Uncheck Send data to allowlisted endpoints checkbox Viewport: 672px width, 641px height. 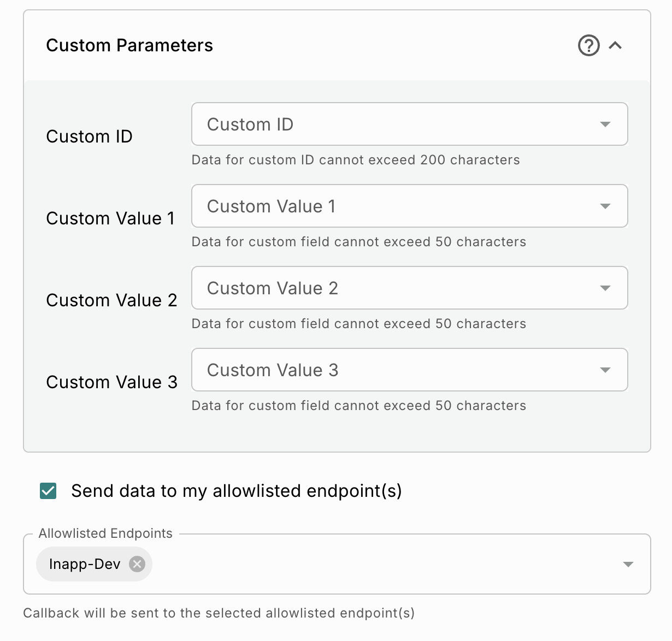tap(48, 491)
